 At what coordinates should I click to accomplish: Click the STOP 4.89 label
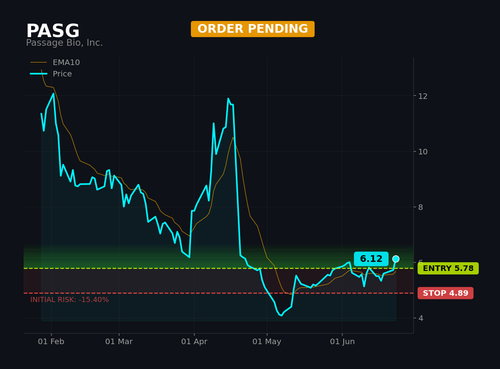click(445, 293)
